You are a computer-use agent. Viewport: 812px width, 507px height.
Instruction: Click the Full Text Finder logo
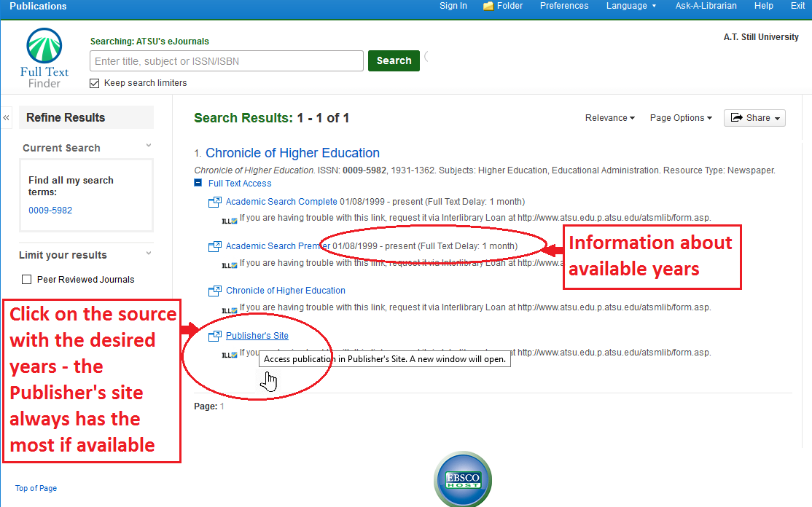pyautogui.click(x=44, y=58)
